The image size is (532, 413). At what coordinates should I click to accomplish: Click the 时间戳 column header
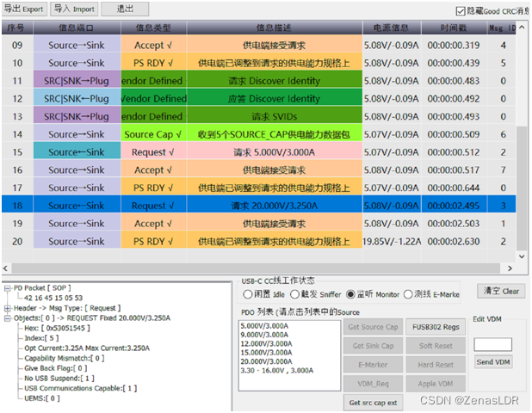(454, 28)
